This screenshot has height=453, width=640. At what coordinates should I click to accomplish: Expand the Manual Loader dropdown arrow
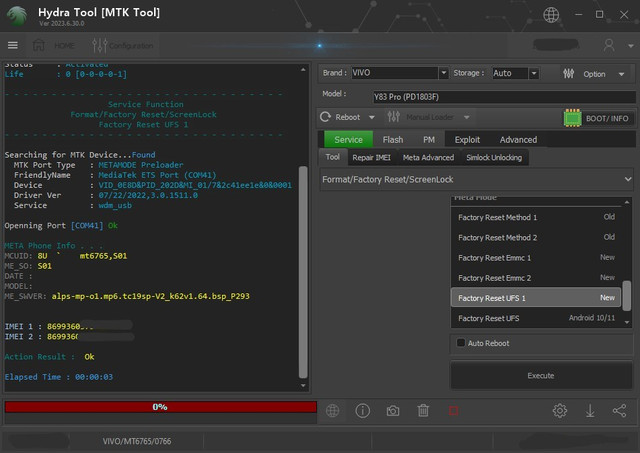467,118
